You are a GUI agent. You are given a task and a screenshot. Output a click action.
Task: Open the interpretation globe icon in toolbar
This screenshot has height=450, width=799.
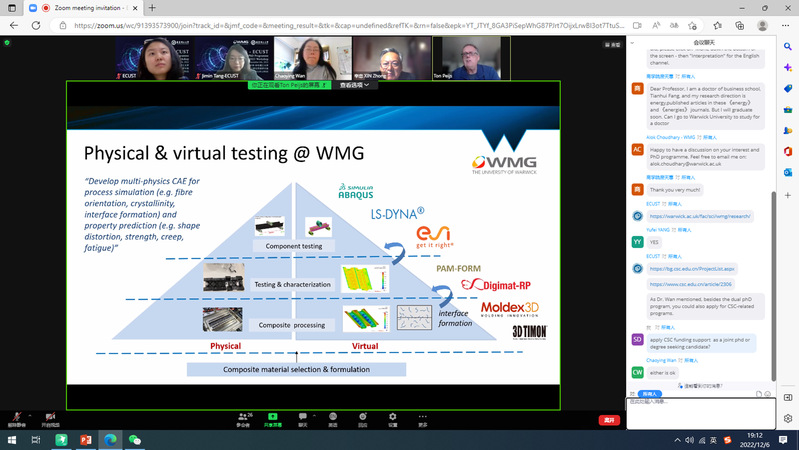333,419
